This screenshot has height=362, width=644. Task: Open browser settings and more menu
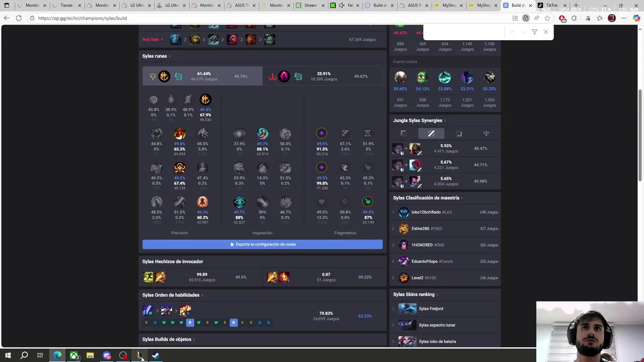[624, 18]
